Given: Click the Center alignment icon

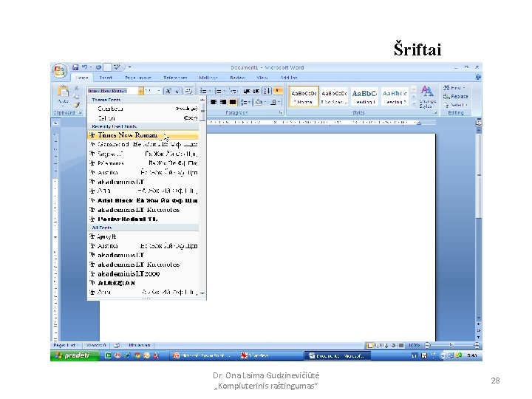Looking at the screenshot, I should click(214, 102).
